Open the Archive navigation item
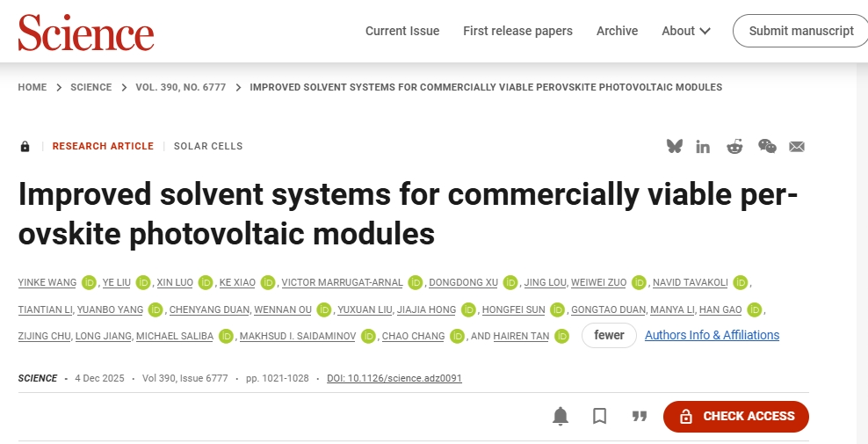Screen dimensions: 868x444 617,31
